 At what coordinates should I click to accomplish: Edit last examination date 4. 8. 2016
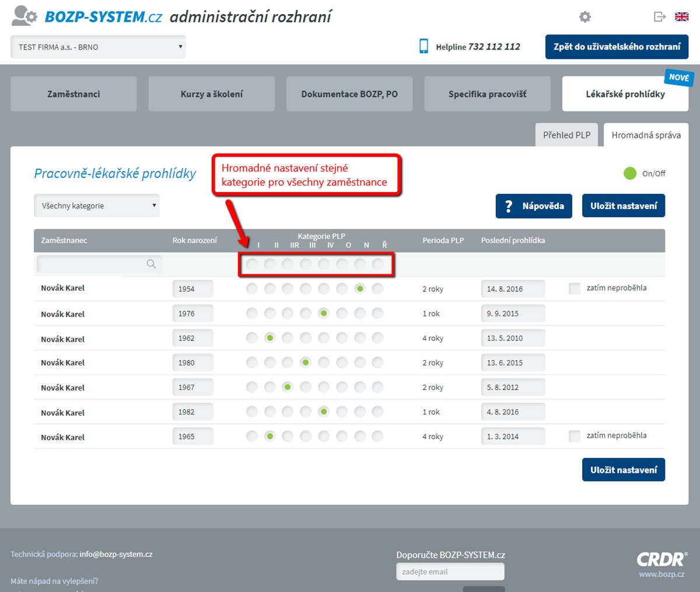513,412
